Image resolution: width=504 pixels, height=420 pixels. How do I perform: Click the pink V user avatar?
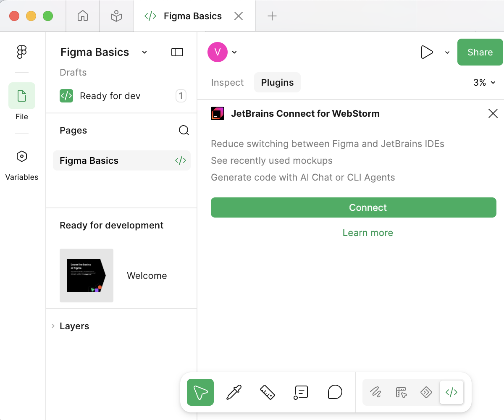[218, 52]
